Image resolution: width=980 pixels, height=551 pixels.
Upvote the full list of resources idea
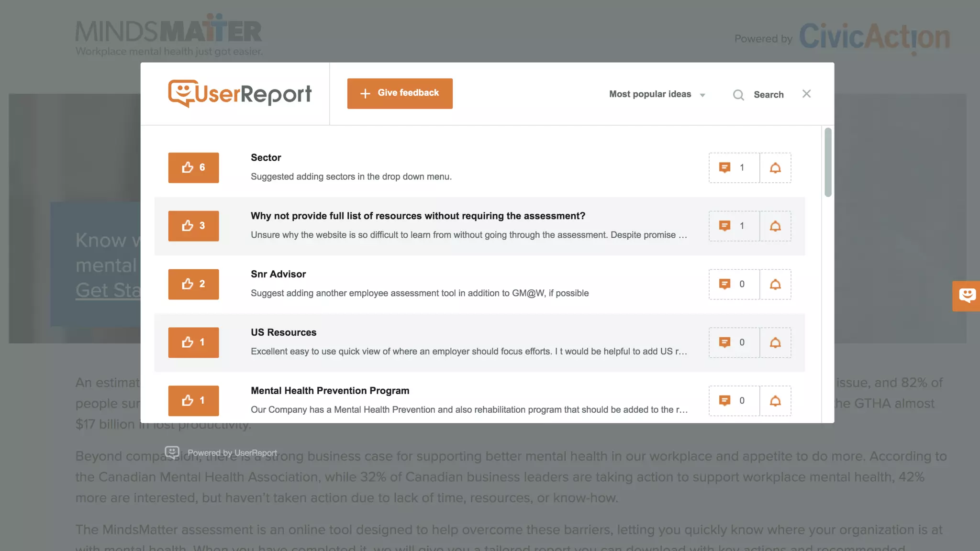(193, 226)
